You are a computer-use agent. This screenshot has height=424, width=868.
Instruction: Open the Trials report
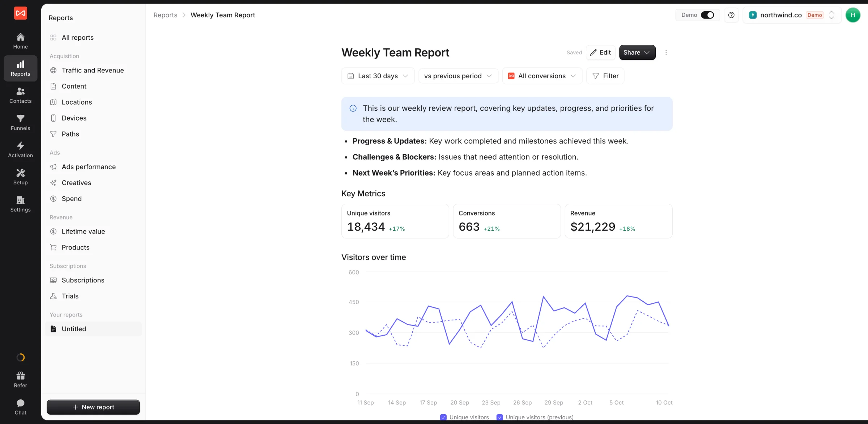tap(93, 296)
